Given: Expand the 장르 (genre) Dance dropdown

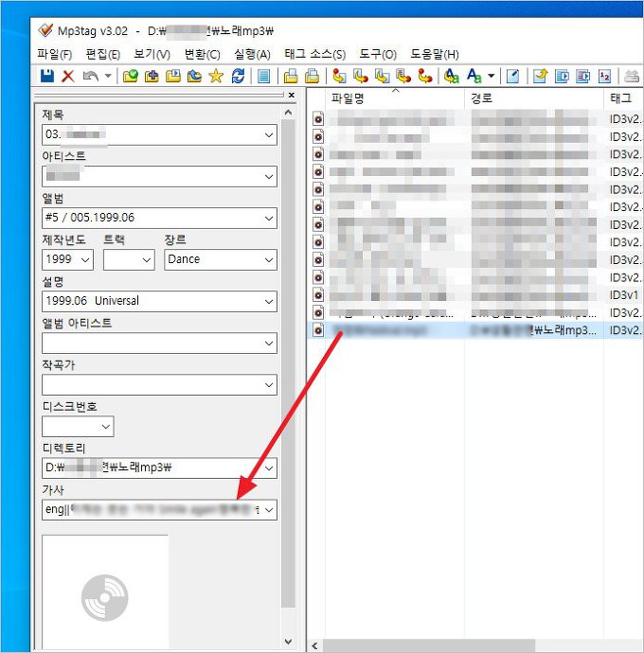Looking at the screenshot, I should [x=267, y=259].
